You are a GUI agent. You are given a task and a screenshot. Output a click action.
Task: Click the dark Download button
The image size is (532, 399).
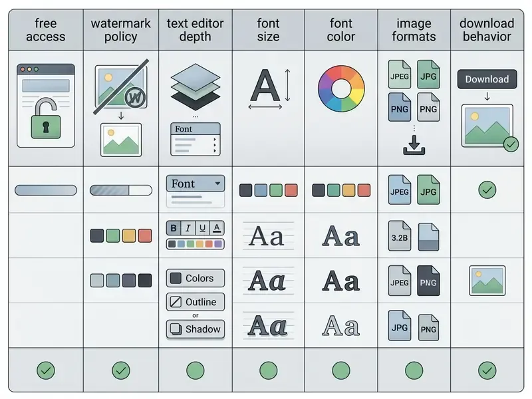coord(487,79)
